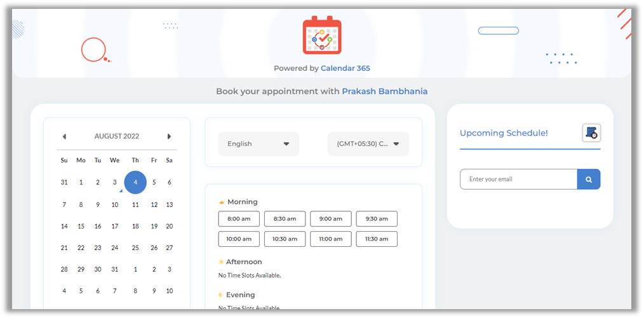Open the English language dropdown
This screenshot has width=644, height=318.
[258, 144]
